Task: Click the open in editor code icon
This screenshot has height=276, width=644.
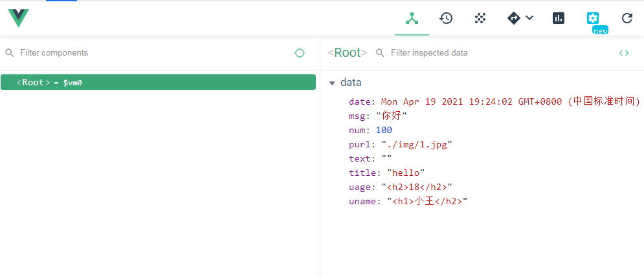Action: [623, 53]
